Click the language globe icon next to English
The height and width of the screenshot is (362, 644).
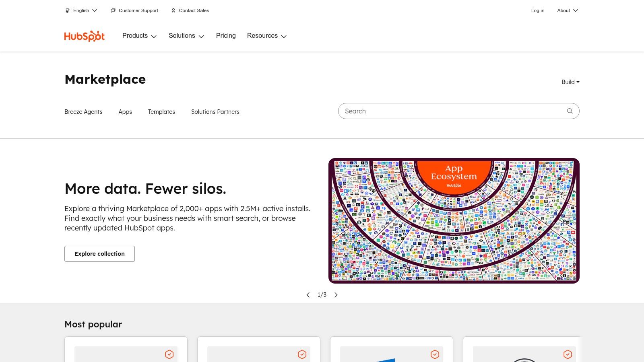pyautogui.click(x=67, y=10)
